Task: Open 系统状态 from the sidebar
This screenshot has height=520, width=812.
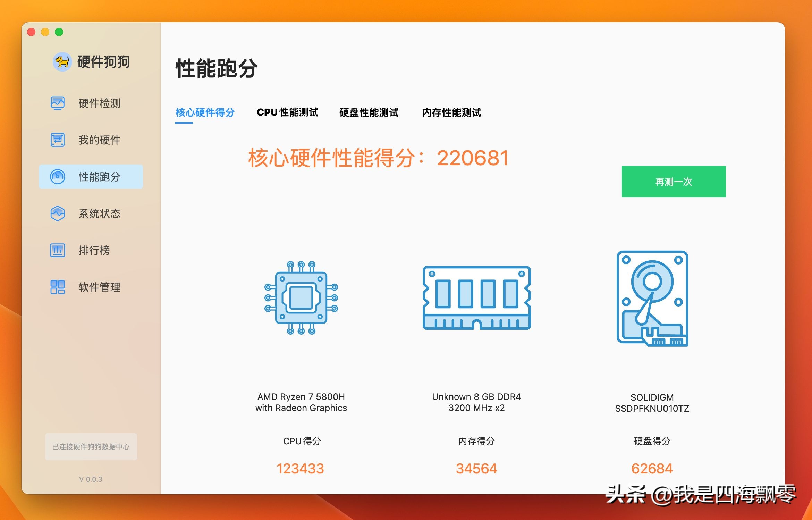Action: click(99, 213)
